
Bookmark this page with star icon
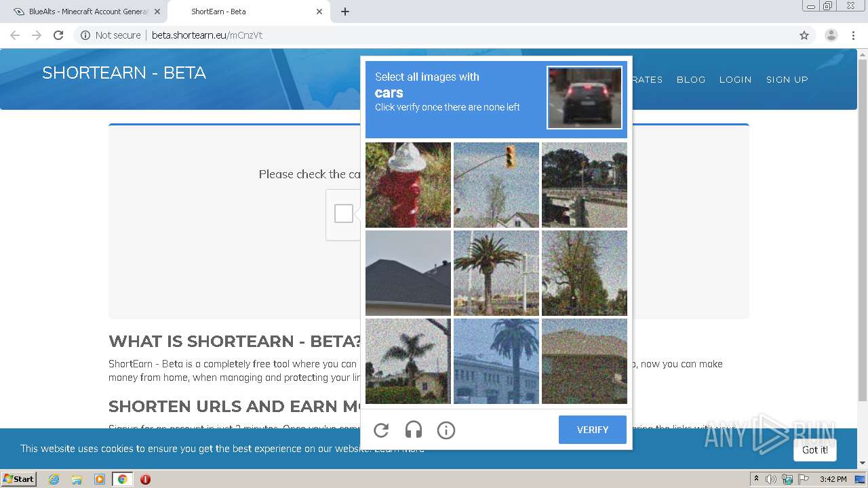pos(804,35)
